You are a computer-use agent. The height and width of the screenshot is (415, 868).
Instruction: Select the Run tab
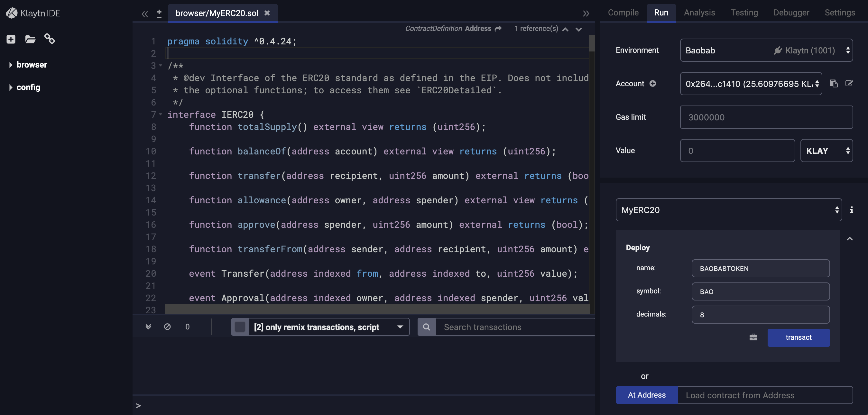coord(661,13)
